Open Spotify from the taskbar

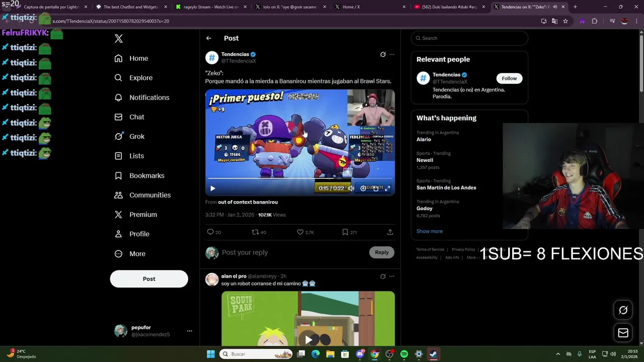pos(404,354)
